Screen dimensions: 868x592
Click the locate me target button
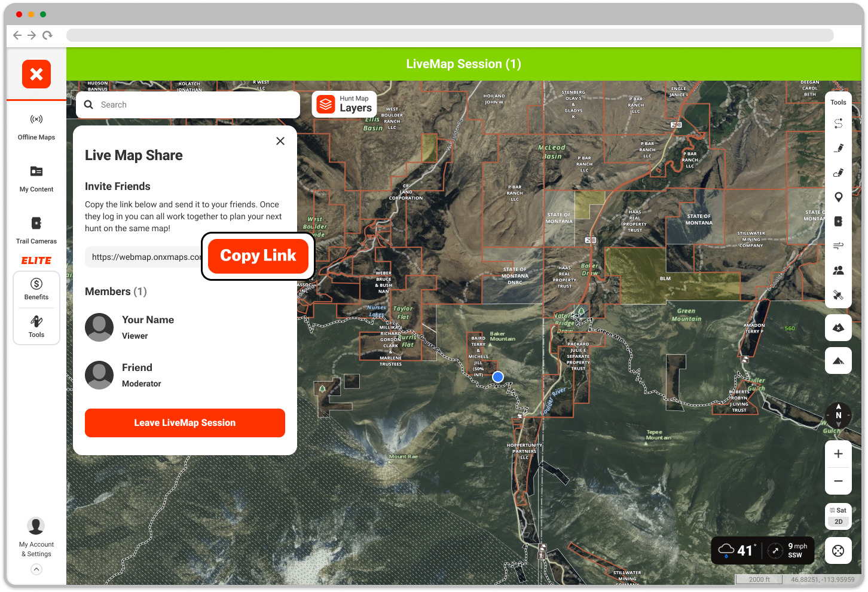(838, 551)
